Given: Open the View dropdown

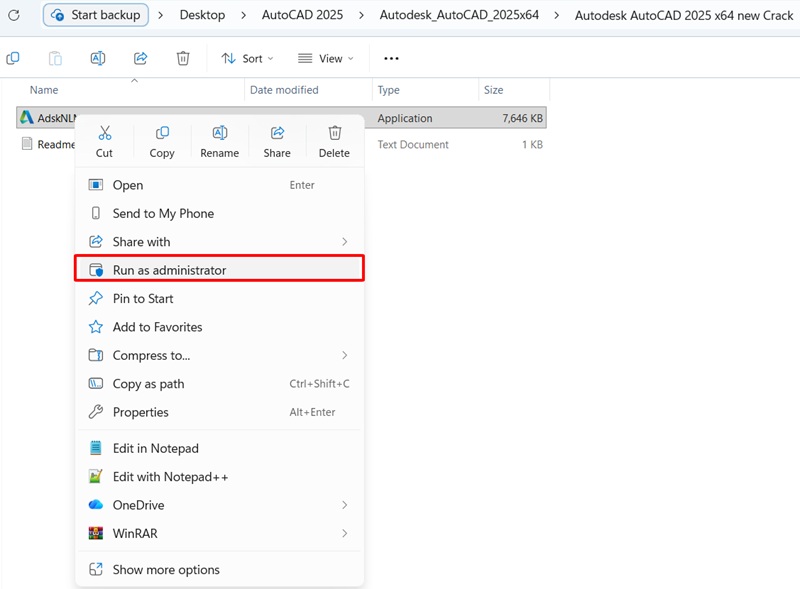Looking at the screenshot, I should pos(324,58).
